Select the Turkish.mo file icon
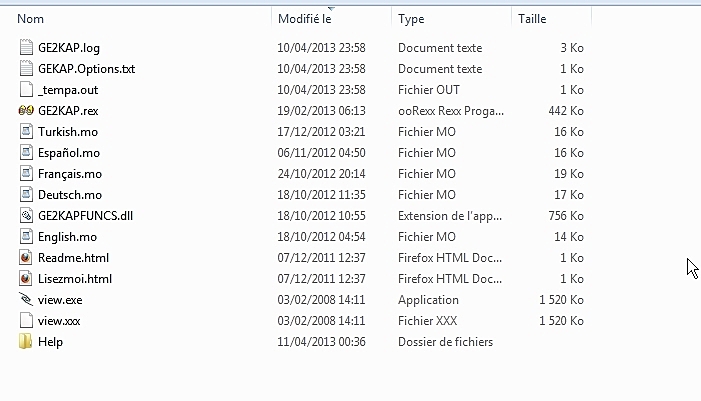Screen dimensions: 701x401 [26, 131]
